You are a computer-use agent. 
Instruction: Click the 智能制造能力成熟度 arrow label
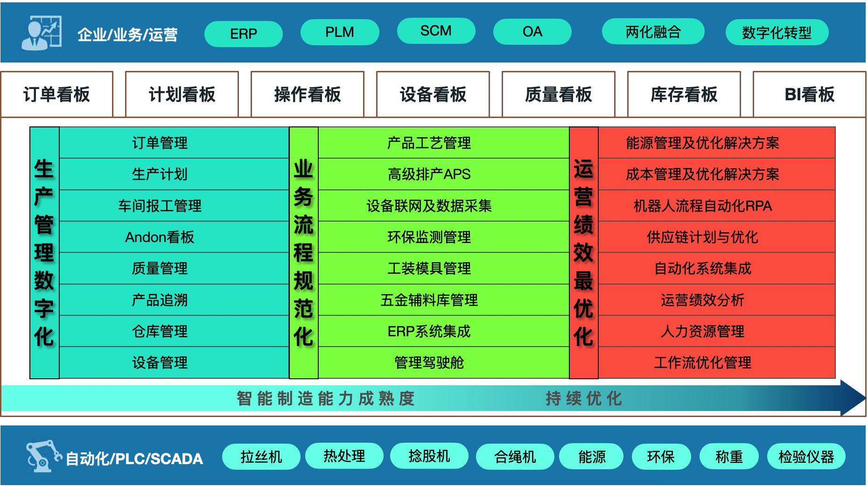click(x=326, y=398)
